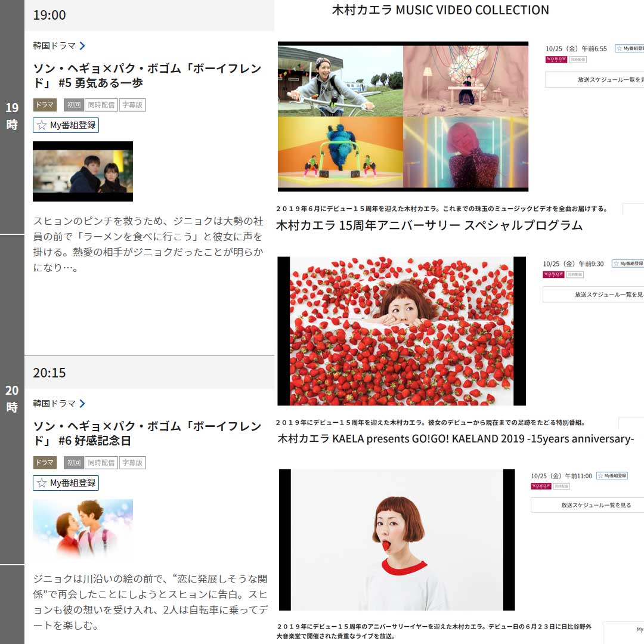Click 同時配信 badge beside WOWOW at 午前9:30
Screen dimensions: 644x644
575,275
